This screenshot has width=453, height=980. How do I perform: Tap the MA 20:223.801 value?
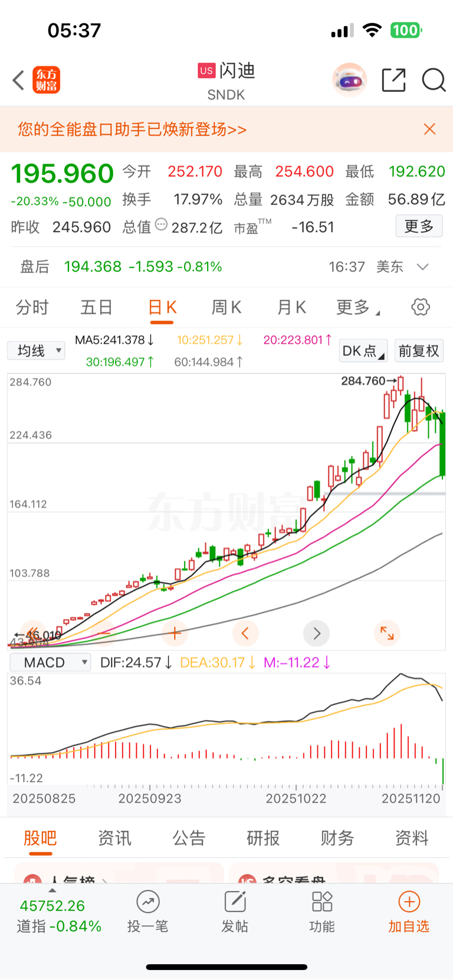click(297, 340)
